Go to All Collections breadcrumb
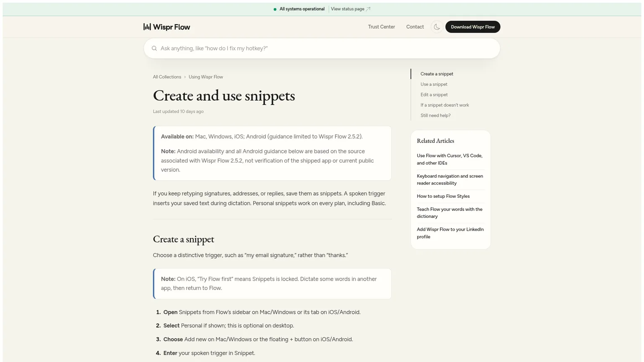 [x=167, y=77]
